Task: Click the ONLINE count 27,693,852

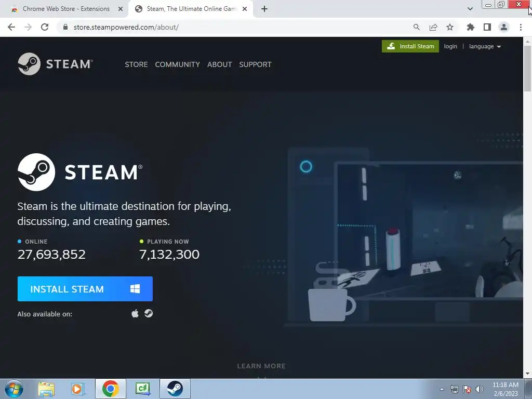Action: click(51, 254)
